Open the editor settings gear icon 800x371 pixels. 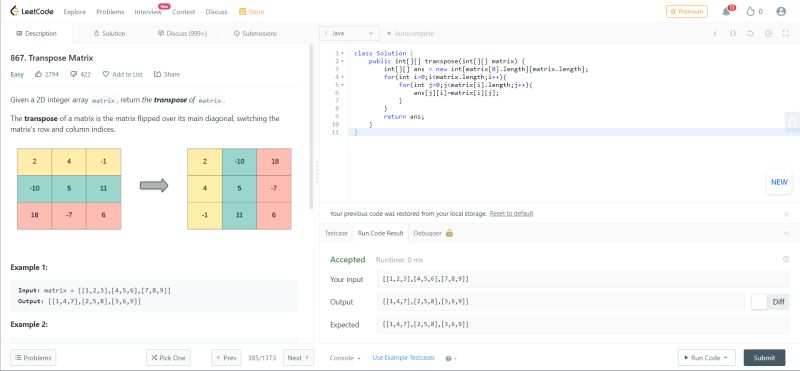(768, 33)
